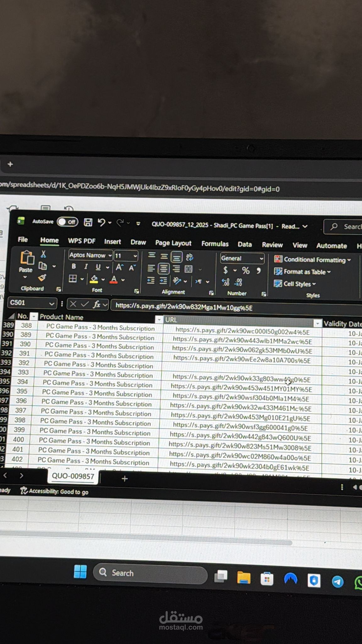
Task: Click the Name Box showing C501
Action: click(x=32, y=303)
